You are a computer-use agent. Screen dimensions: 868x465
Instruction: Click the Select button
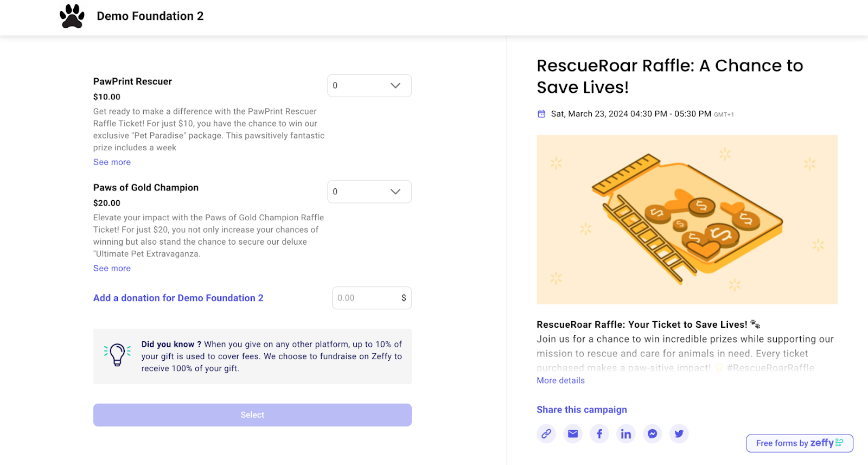(x=252, y=415)
